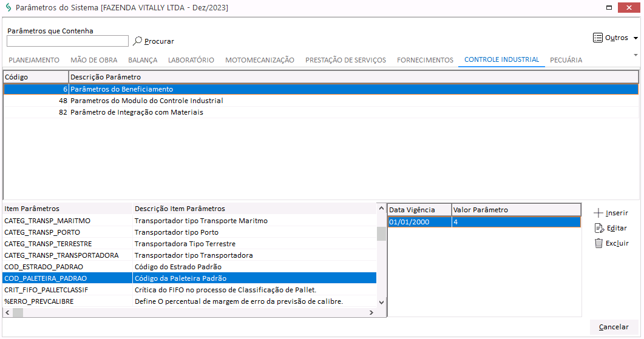This screenshot has width=644, height=339.
Task: Click the Código column header
Action: point(36,77)
